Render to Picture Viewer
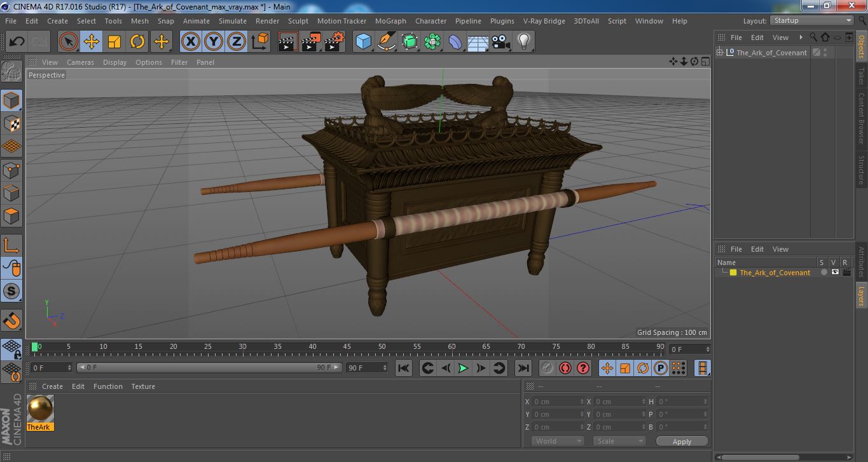This screenshot has height=462, width=868. click(311, 42)
